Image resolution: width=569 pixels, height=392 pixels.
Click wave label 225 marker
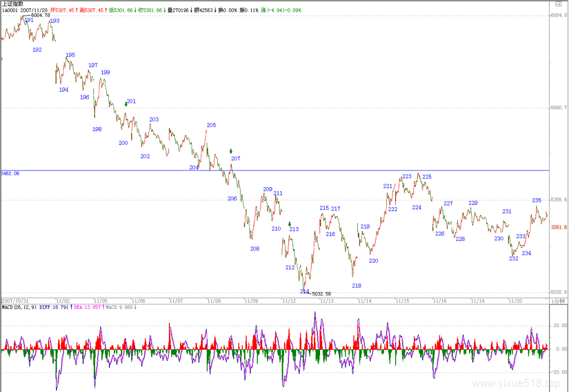(427, 177)
